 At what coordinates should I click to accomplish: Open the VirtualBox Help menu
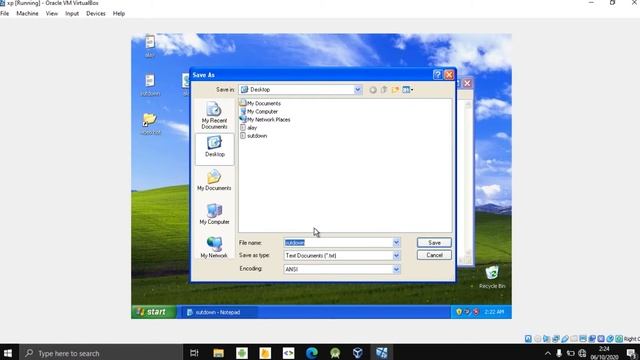tap(119, 13)
